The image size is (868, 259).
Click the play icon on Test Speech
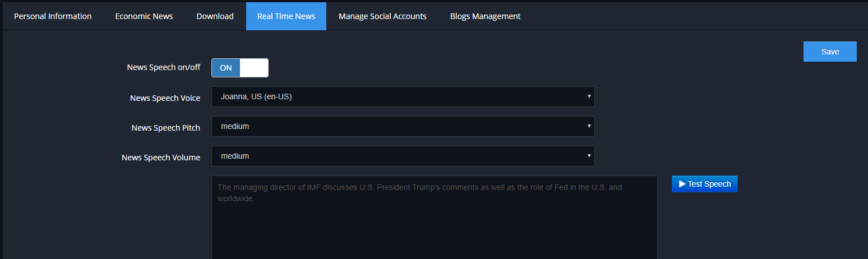tap(682, 184)
